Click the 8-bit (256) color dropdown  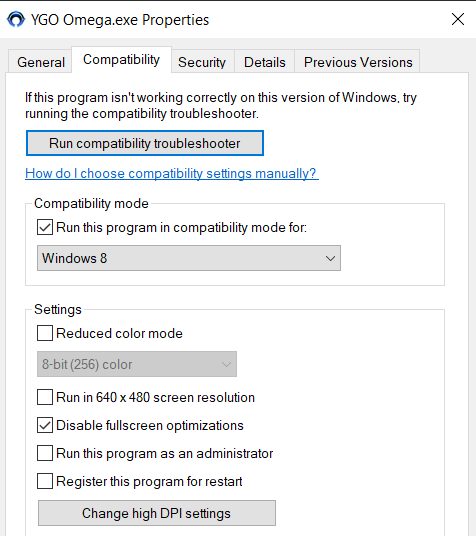(x=137, y=364)
